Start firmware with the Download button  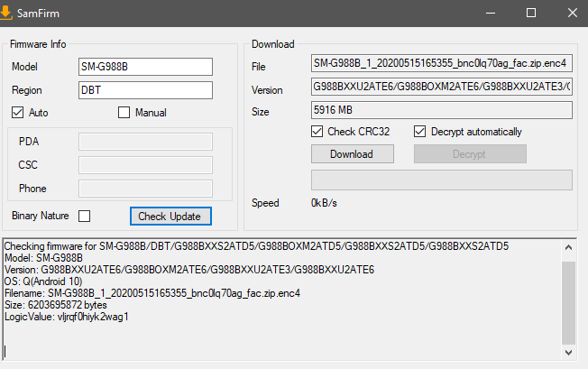click(x=352, y=154)
